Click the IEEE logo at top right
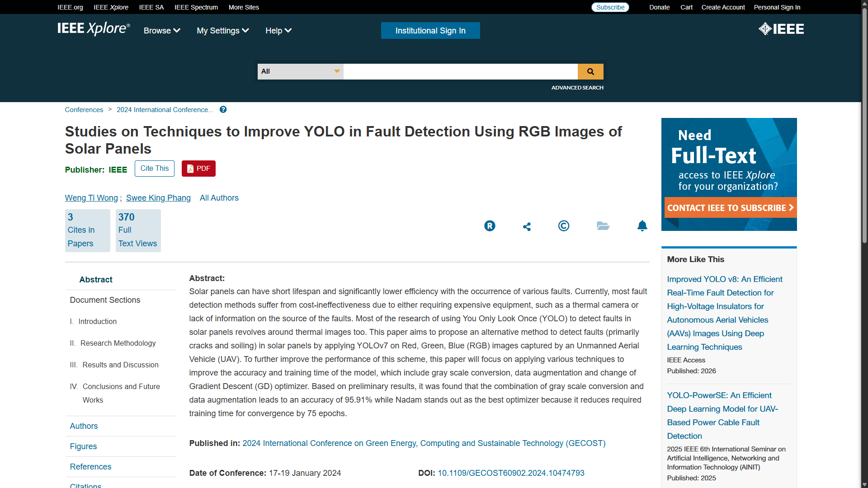Viewport: 868px width, 488px height. pyautogui.click(x=781, y=29)
